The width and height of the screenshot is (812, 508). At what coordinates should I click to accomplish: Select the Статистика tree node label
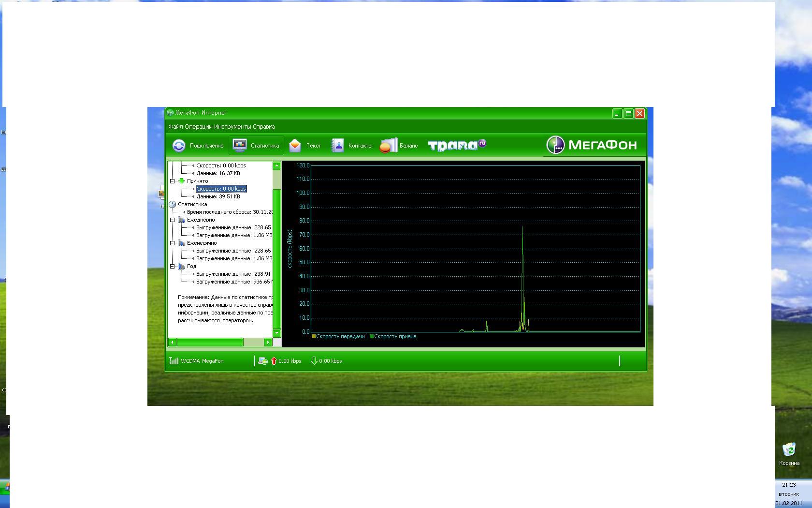192,204
